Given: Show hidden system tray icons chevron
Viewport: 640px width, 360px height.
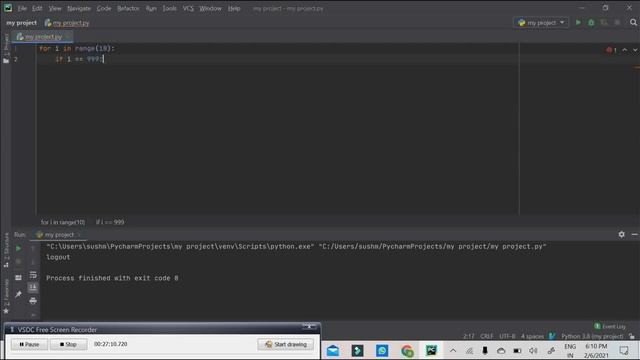Looking at the screenshot, I should coord(453,351).
